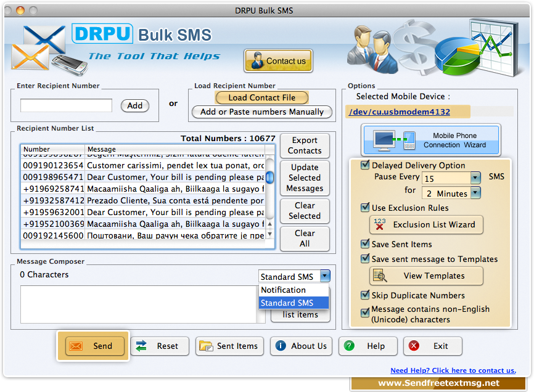
Task: Open the /dev/cu.usbmodem4132 device link
Action: point(399,112)
